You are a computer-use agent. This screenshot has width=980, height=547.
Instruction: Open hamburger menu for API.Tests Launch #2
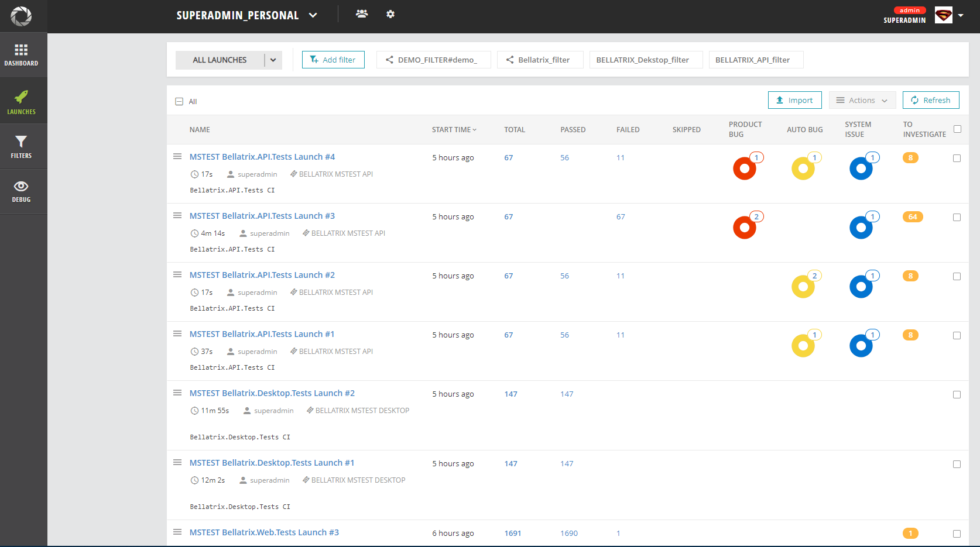click(177, 274)
